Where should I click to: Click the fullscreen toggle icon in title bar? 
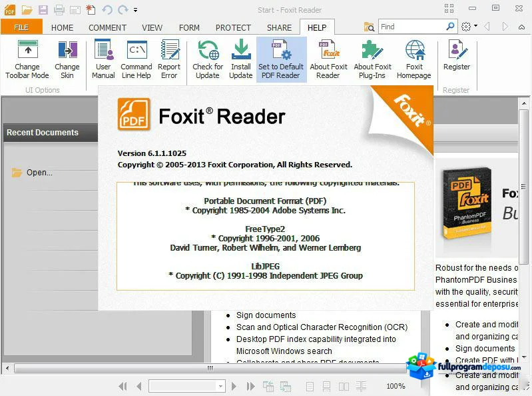[449, 9]
